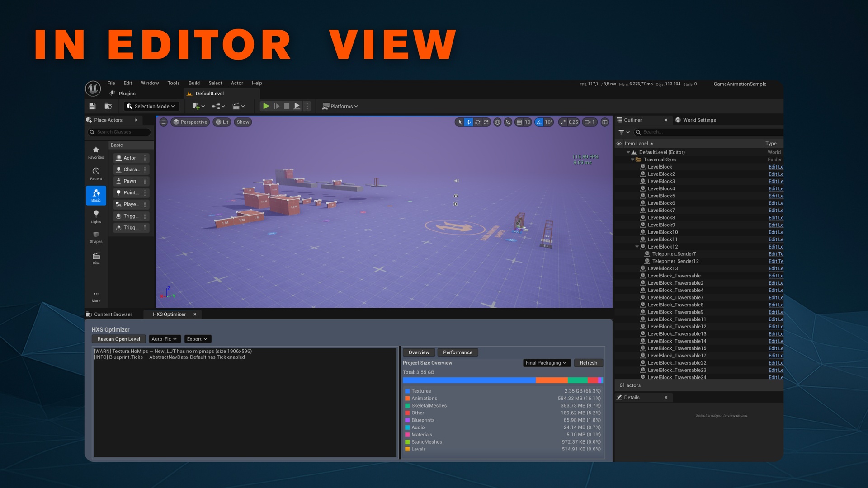Viewport: 868px width, 488px height.
Task: Select the Shapes category
Action: click(x=96, y=237)
